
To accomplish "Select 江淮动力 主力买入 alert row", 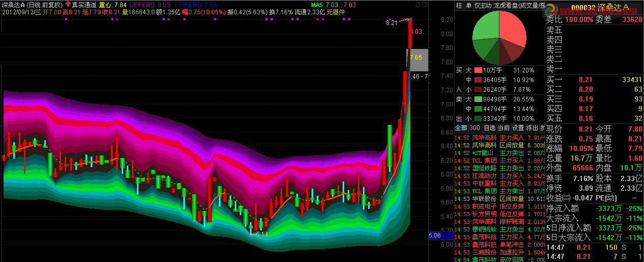I will (498, 176).
